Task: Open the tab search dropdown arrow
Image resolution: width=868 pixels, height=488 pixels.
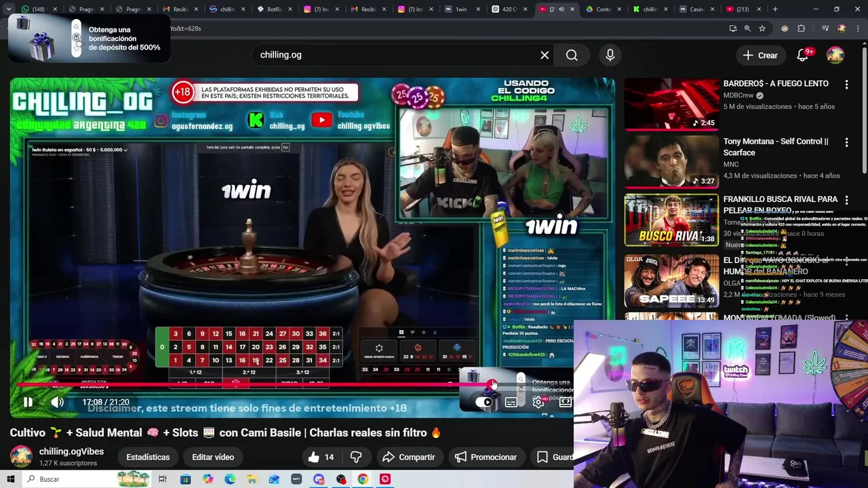Action: click(9, 9)
